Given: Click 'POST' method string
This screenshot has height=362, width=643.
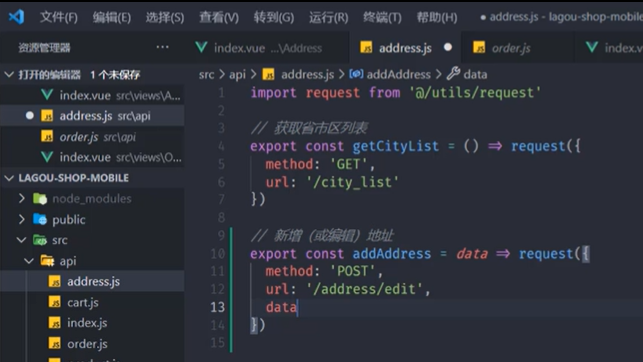Looking at the screenshot, I should (x=352, y=271).
